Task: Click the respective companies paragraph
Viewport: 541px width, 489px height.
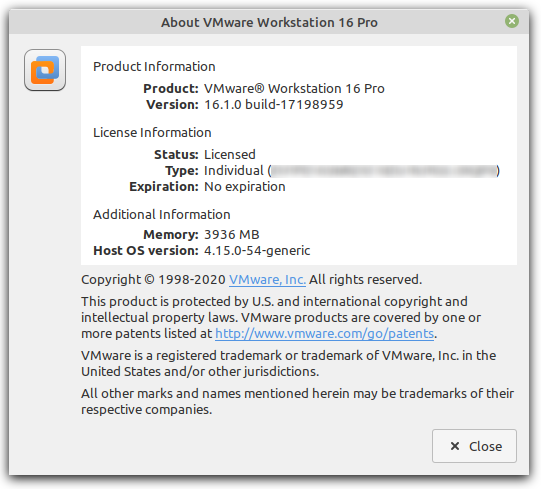Action: pyautogui.click(x=297, y=401)
